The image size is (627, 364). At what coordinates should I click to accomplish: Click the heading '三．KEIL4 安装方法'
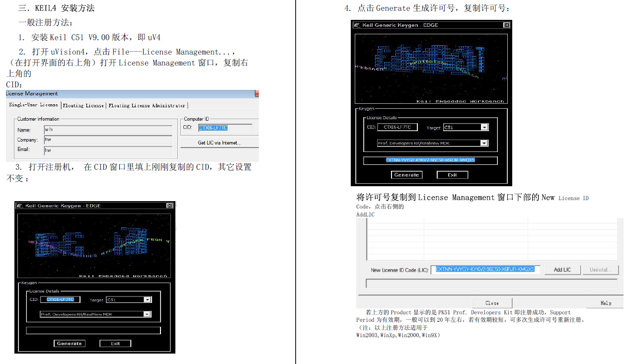56,8
